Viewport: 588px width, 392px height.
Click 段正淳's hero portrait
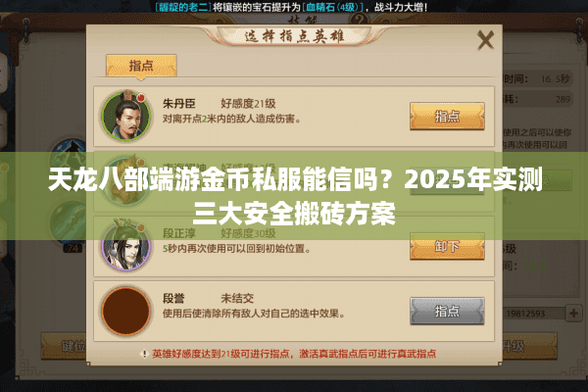pyautogui.click(x=126, y=245)
